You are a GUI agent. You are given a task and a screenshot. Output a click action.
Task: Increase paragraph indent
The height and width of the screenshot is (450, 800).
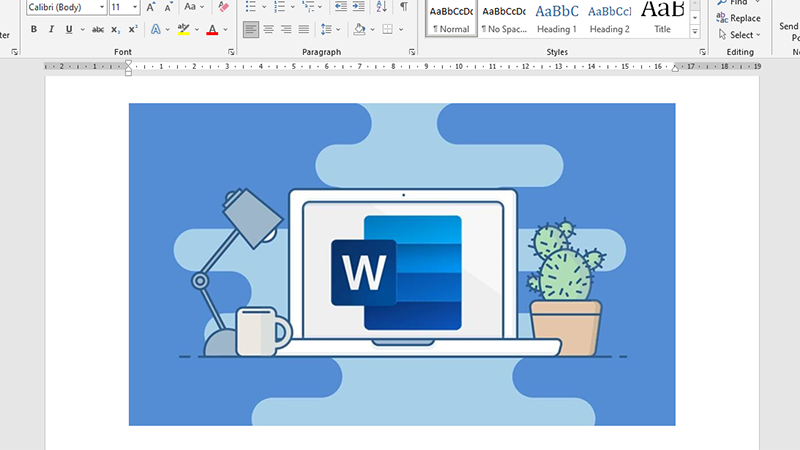pyautogui.click(x=359, y=7)
